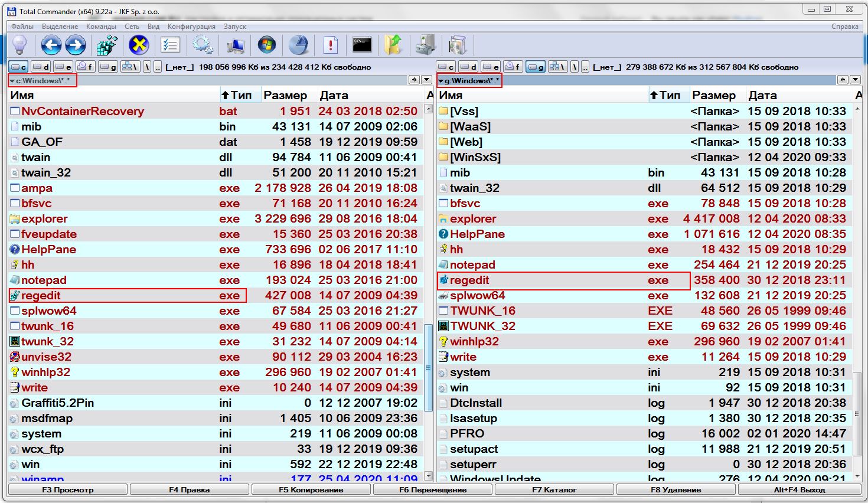Open the Сеть menu
868x503 pixels.
click(x=132, y=27)
